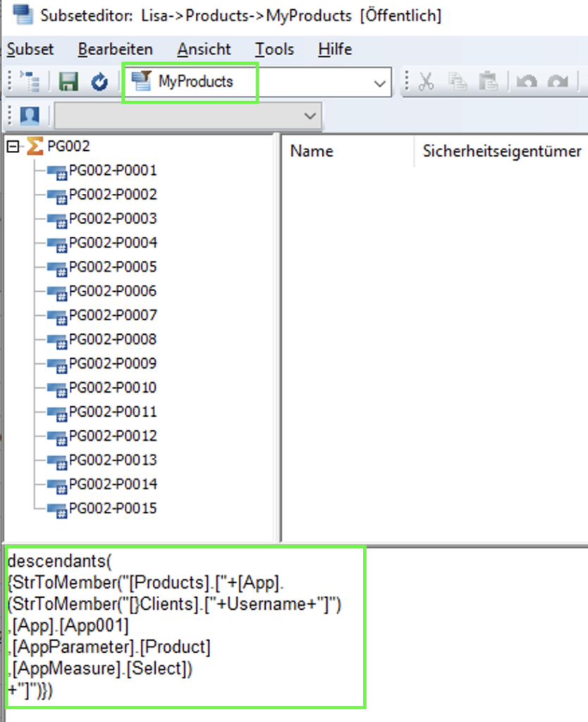Image resolution: width=588 pixels, height=722 pixels.
Task: Open the Ansicht menu
Action: coord(204,49)
